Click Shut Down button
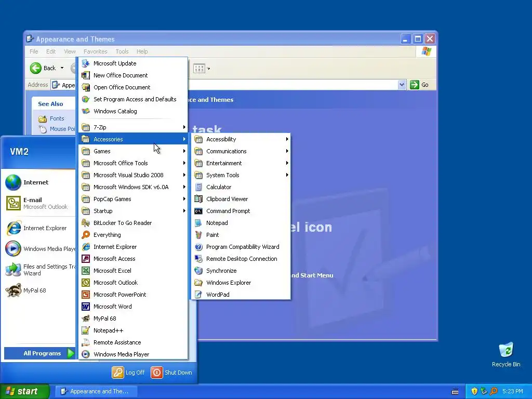The width and height of the screenshot is (532, 399). point(171,373)
